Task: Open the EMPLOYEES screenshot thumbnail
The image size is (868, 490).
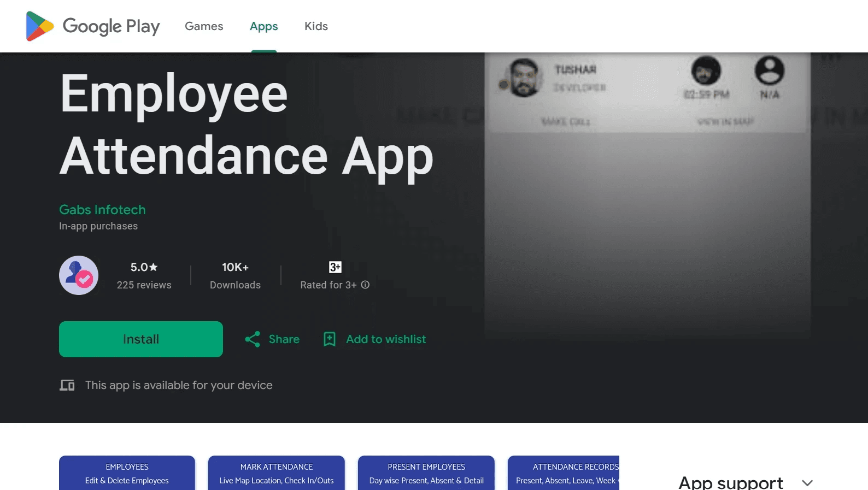Action: click(127, 473)
